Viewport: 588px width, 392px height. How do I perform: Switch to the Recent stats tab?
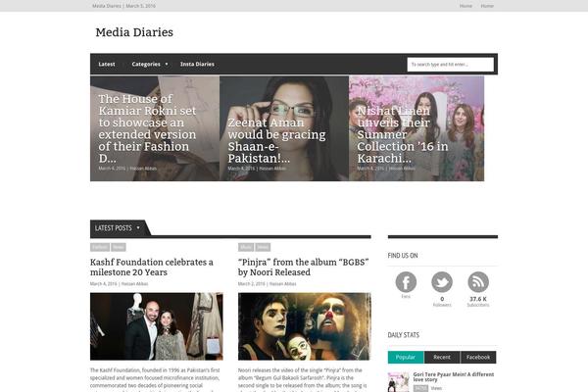pyautogui.click(x=442, y=357)
